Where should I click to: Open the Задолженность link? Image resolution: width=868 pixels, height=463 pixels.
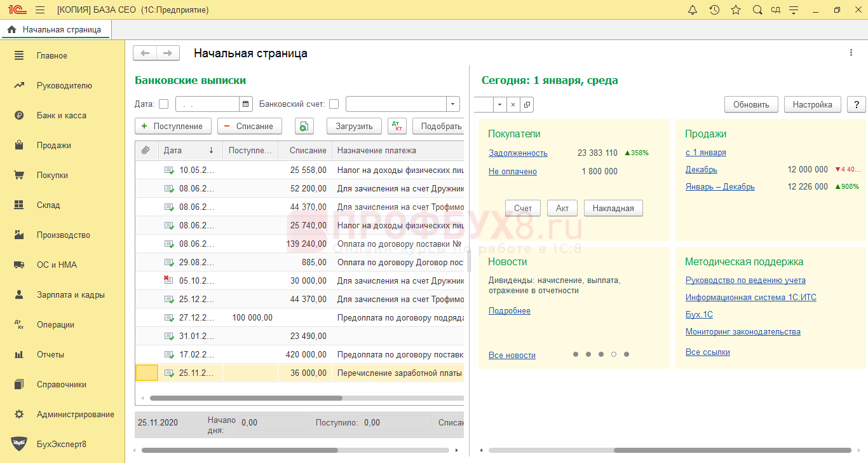click(517, 153)
